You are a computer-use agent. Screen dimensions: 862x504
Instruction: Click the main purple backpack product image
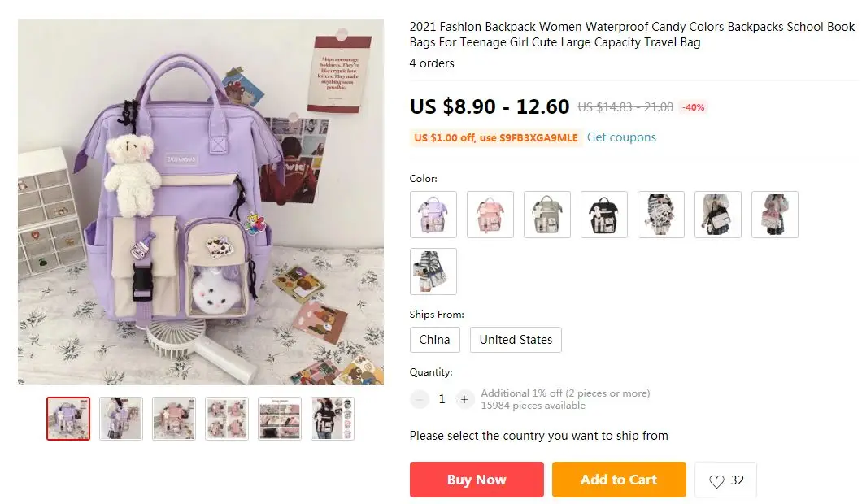(201, 202)
